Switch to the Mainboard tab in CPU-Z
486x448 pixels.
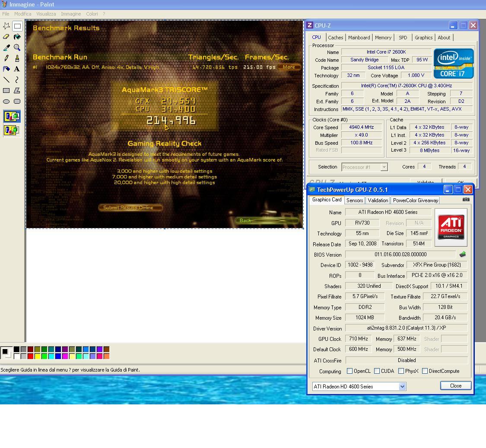[359, 38]
